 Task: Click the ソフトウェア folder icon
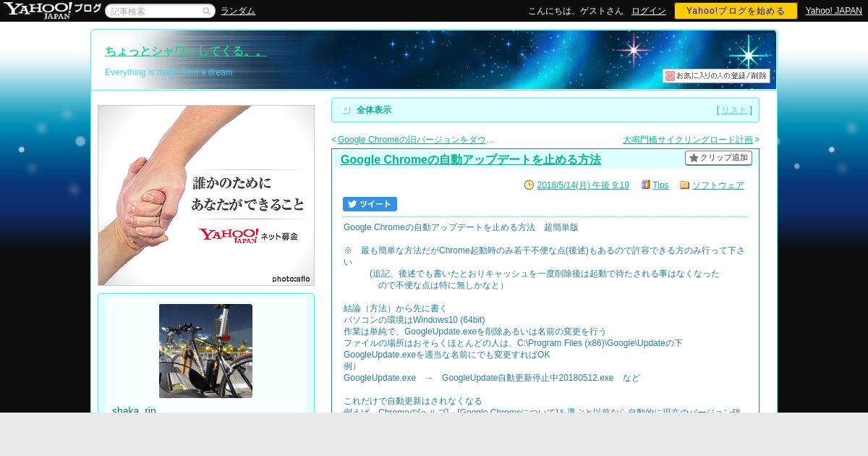[684, 185]
